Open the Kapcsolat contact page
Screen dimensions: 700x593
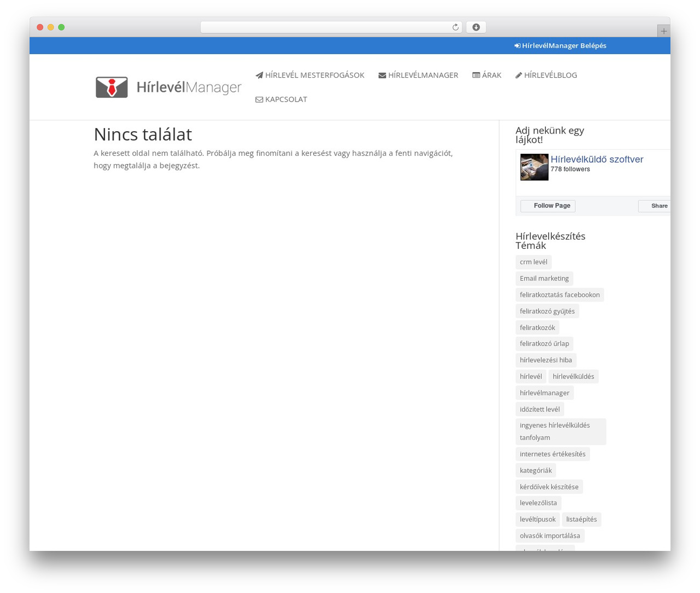(x=281, y=100)
